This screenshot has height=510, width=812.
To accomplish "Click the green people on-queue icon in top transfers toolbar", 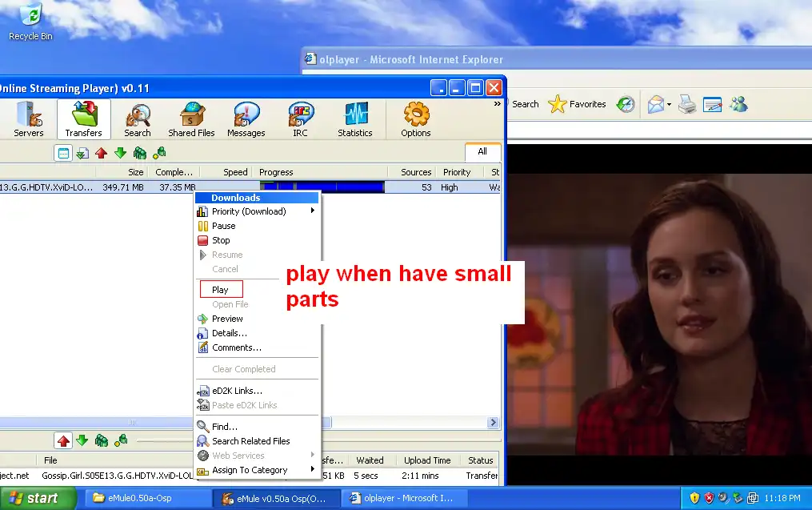I will pyautogui.click(x=139, y=153).
